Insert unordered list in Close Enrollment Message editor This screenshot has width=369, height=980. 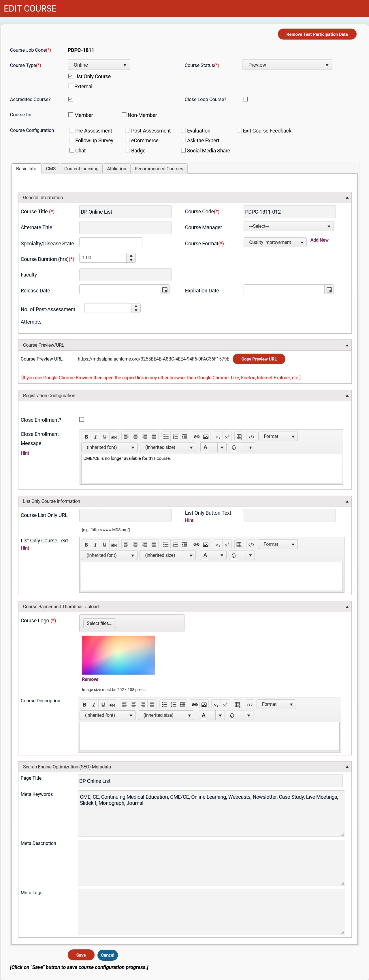[166, 437]
